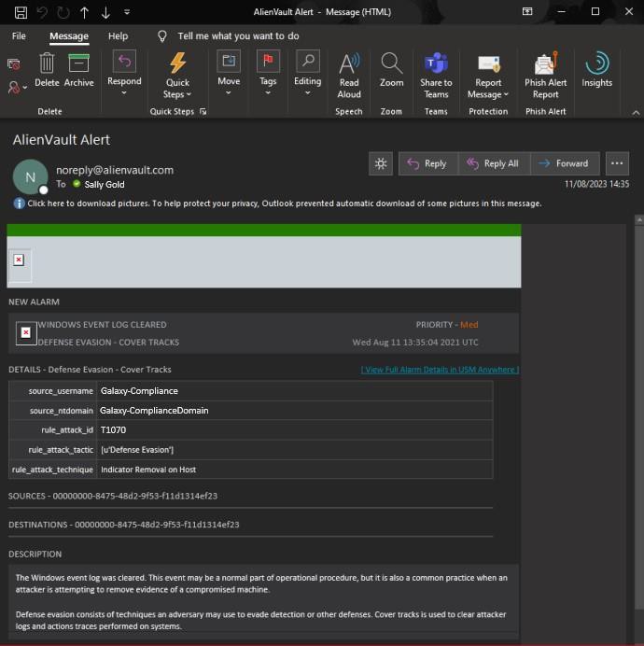Save the message using the floppy disk icon

point(21,12)
